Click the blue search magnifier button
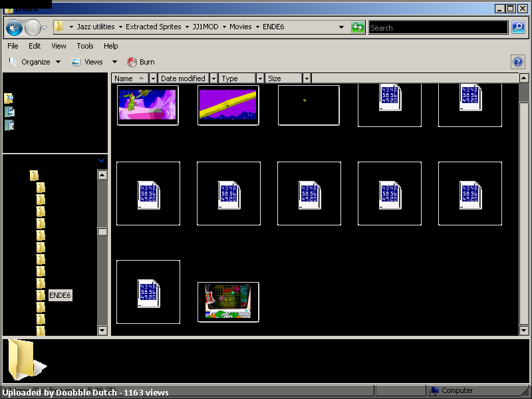The height and width of the screenshot is (399, 532). click(518, 27)
